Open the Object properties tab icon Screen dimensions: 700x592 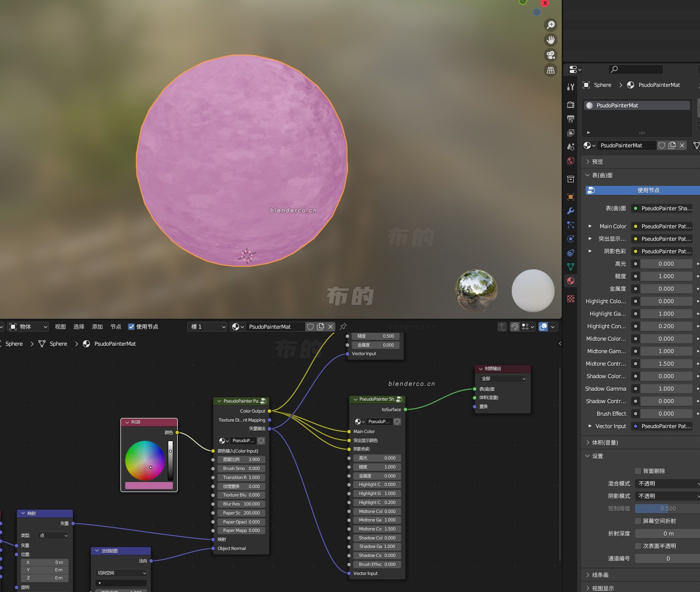tap(571, 197)
